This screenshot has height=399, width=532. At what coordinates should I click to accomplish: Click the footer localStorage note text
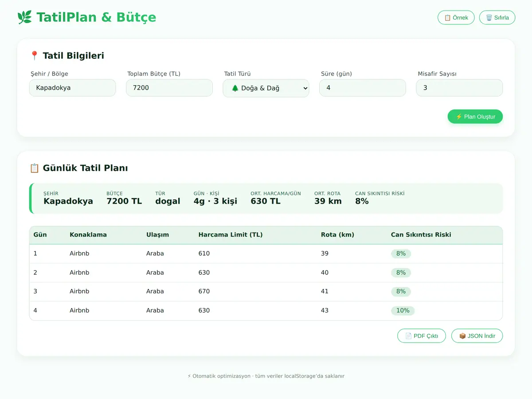266,376
